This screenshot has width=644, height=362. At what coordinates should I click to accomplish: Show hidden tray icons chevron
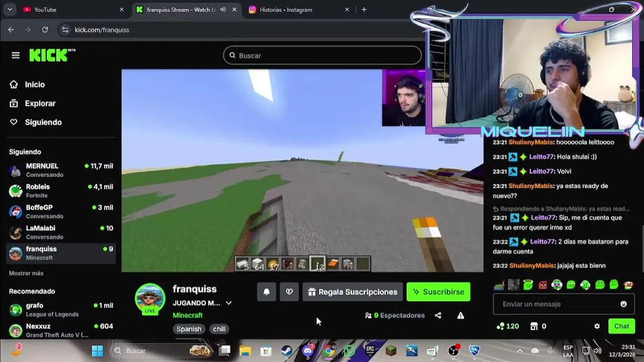[x=520, y=350]
